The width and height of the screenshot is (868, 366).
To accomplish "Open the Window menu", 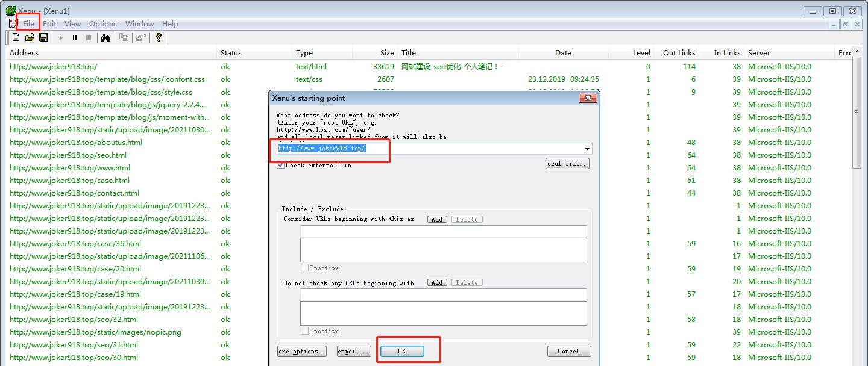I will (139, 24).
